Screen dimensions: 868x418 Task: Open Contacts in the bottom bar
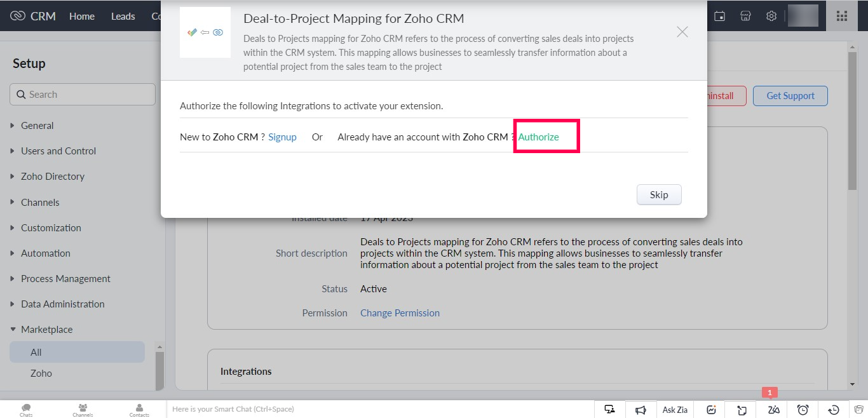(139, 410)
